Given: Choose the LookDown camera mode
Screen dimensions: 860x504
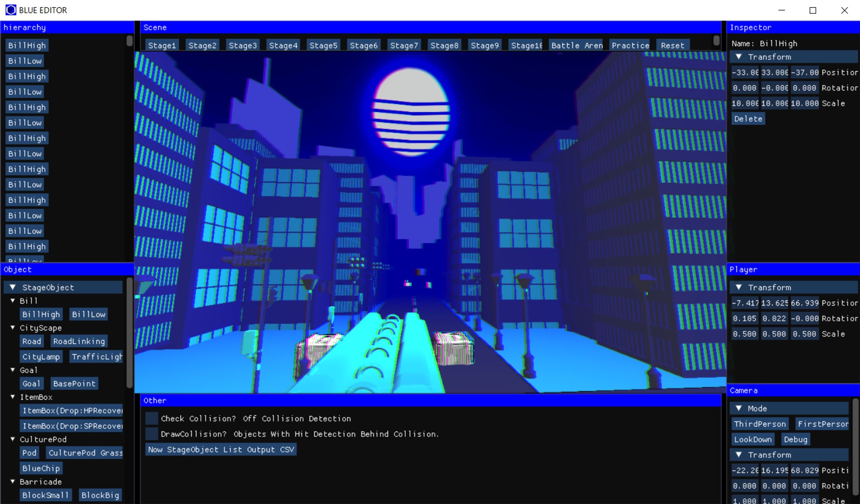Looking at the screenshot, I should point(752,439).
